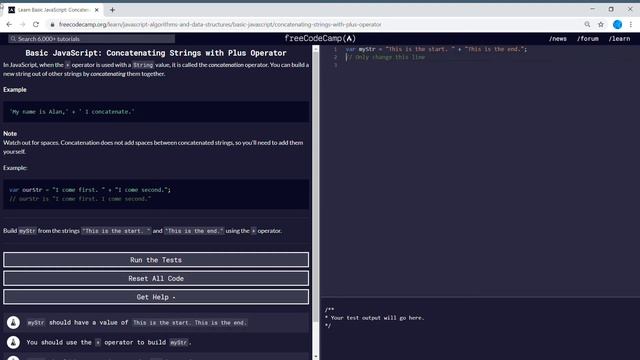Click the 'Only change this line' comment
Screen dimensions: 640x360
coord(386,57)
